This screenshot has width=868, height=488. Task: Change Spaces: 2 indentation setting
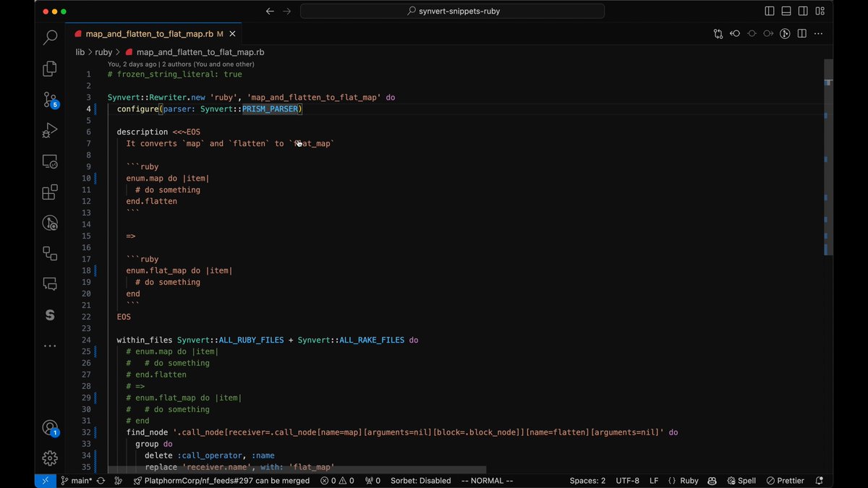(x=587, y=481)
